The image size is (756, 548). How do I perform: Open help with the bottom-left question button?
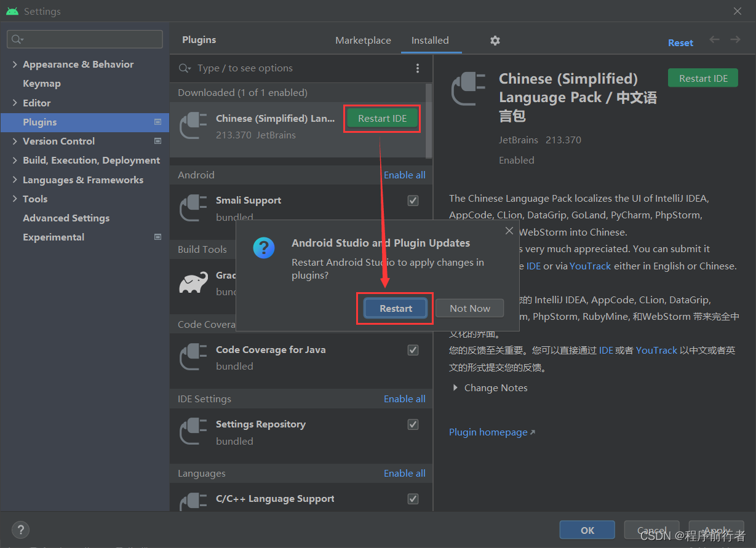click(x=20, y=530)
